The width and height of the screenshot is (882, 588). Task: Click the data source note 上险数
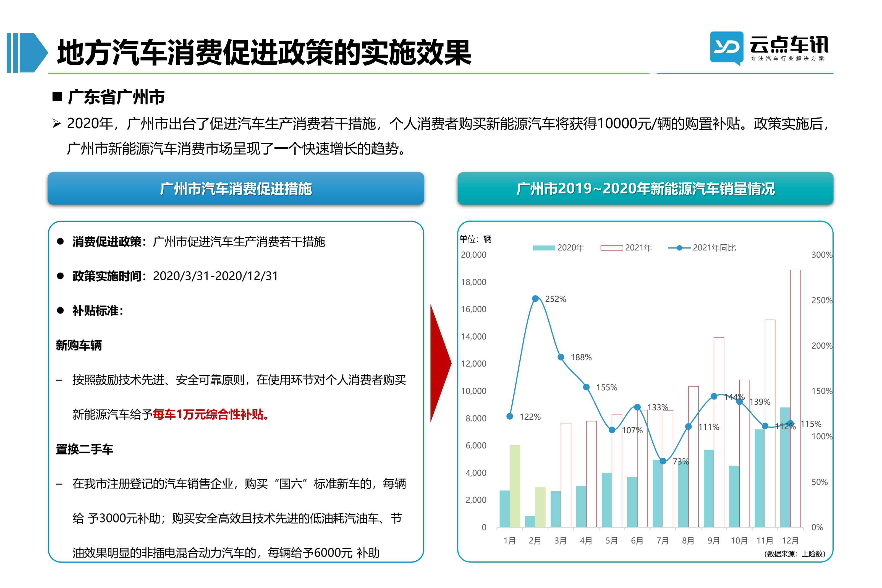tap(795, 553)
